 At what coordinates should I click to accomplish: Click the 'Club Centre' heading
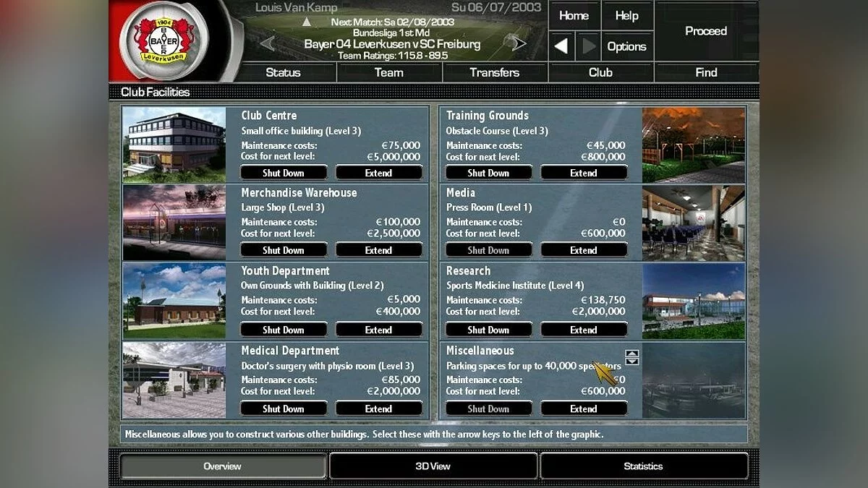(269, 116)
